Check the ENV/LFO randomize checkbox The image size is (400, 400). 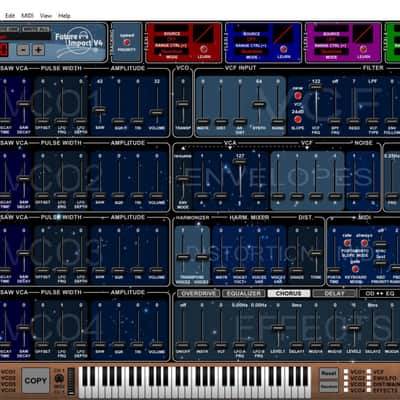tap(369, 378)
